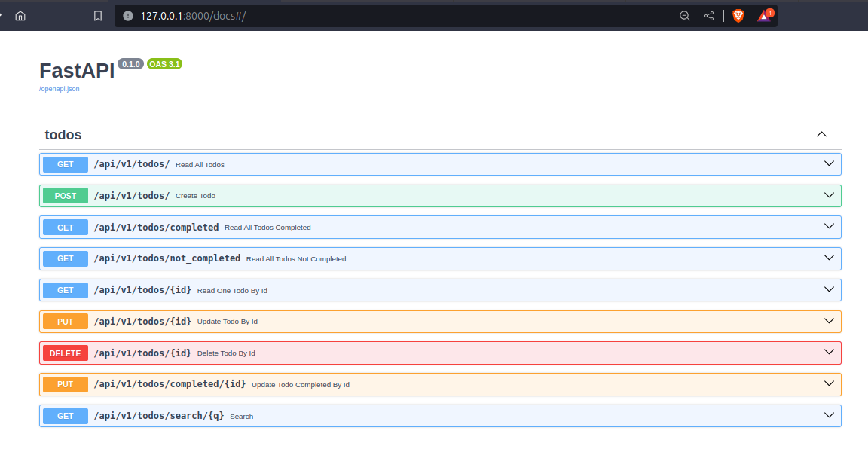868x449 pixels.
Task: Click PUT badge for /todos/completed/{id}
Action: pyautogui.click(x=66, y=384)
